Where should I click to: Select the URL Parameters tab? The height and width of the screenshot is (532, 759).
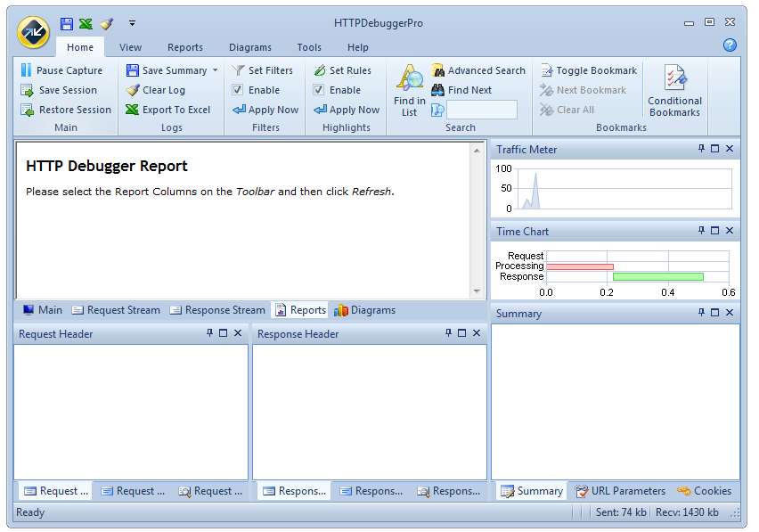coord(620,491)
